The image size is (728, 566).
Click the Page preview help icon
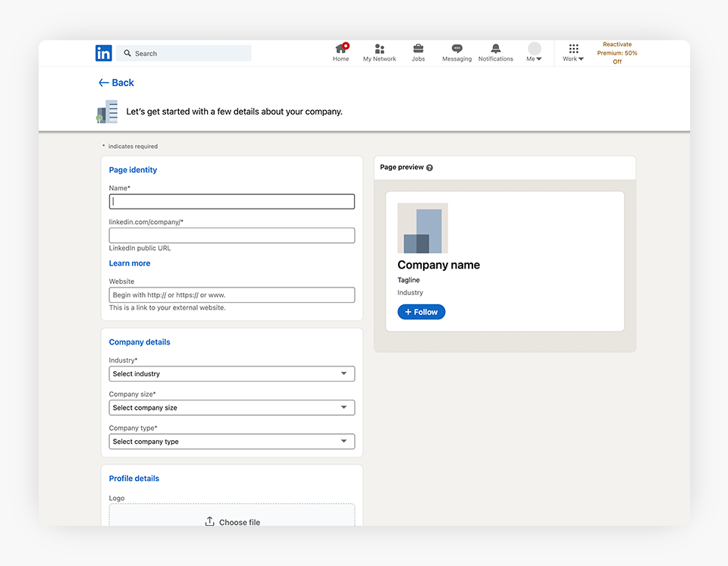tap(429, 168)
